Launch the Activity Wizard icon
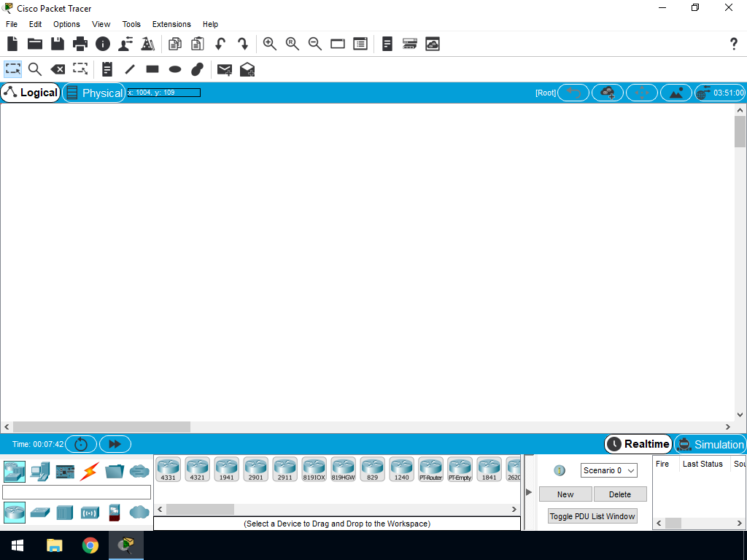 [148, 44]
